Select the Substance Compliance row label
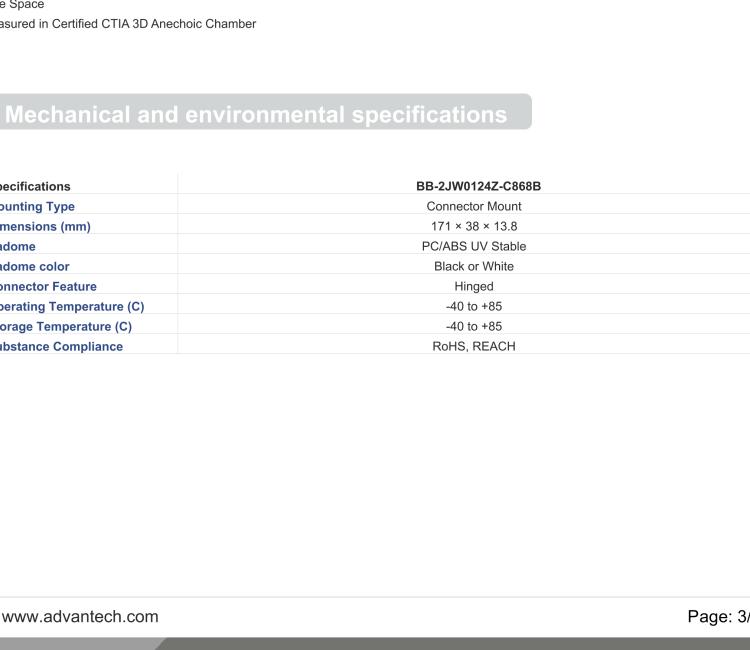The image size is (750, 650). [61, 346]
